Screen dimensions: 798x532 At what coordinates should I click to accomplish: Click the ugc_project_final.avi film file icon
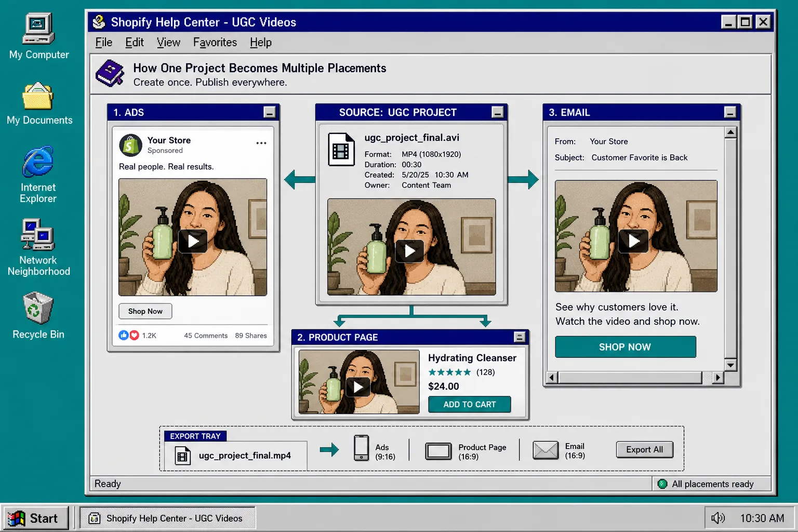point(341,150)
